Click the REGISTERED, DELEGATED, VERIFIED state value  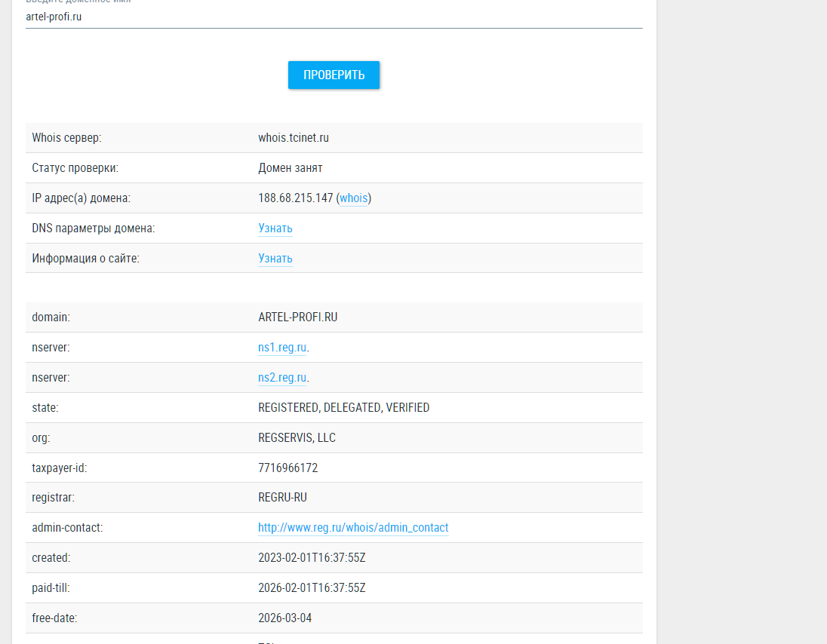pos(343,408)
